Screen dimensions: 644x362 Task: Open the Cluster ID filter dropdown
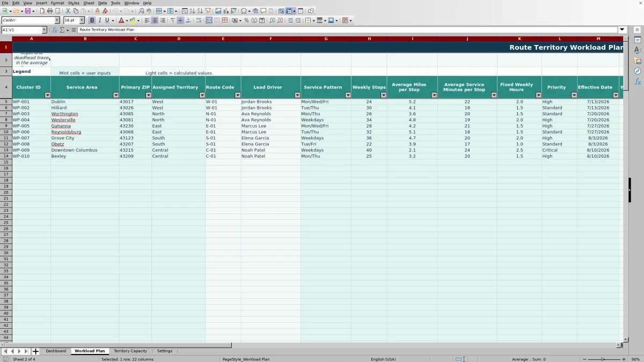(47, 95)
